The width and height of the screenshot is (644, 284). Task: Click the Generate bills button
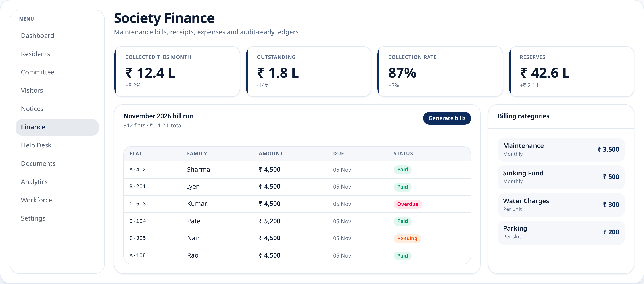[447, 118]
